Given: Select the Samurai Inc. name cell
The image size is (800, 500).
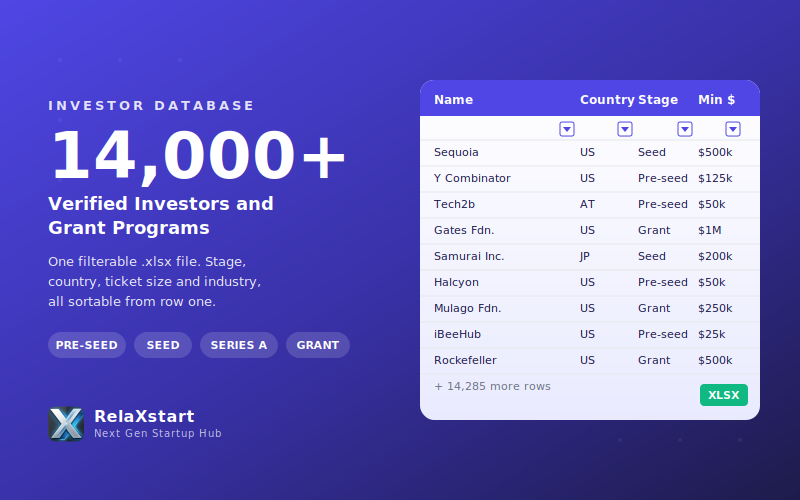Looking at the screenshot, I should click(x=469, y=256).
